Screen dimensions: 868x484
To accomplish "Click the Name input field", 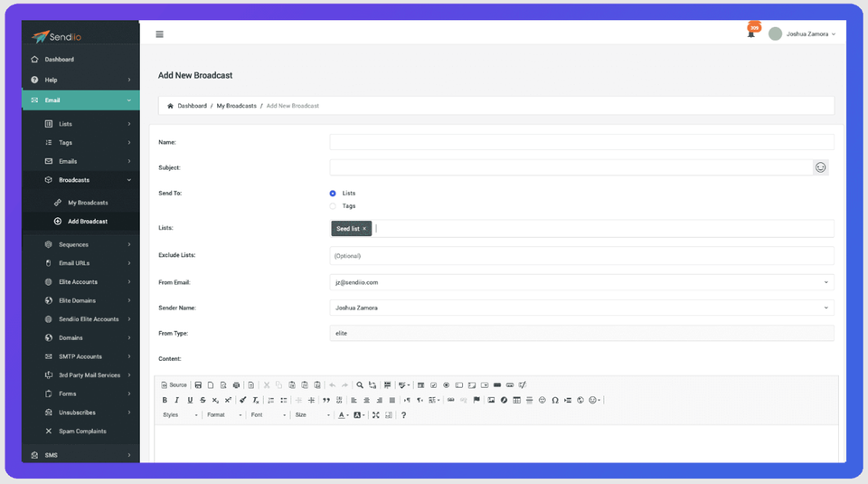I will [x=581, y=142].
